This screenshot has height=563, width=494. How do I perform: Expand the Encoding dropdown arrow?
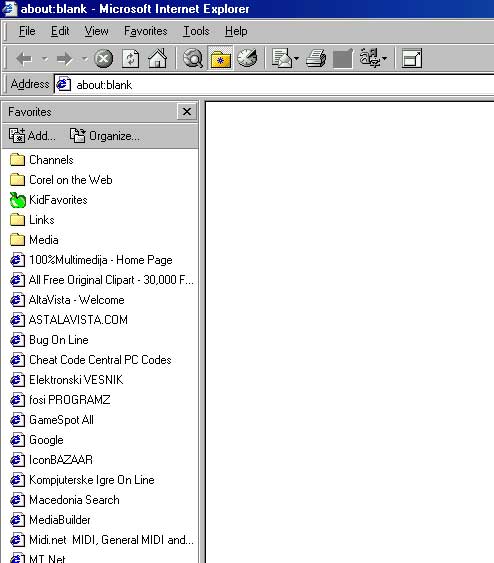(385, 58)
